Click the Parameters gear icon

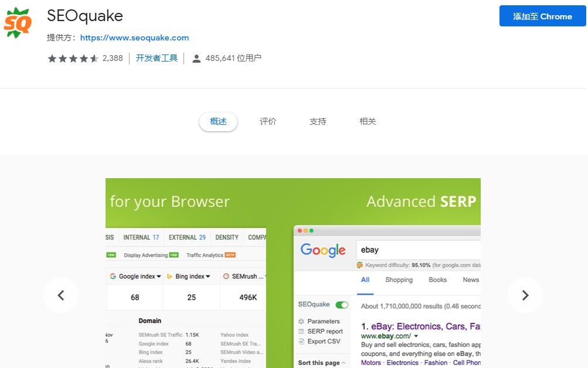[301, 322]
